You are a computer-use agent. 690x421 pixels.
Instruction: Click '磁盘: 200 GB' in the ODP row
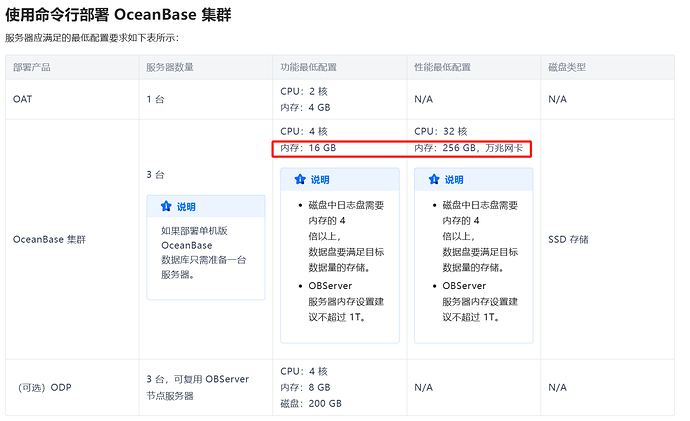point(311,403)
